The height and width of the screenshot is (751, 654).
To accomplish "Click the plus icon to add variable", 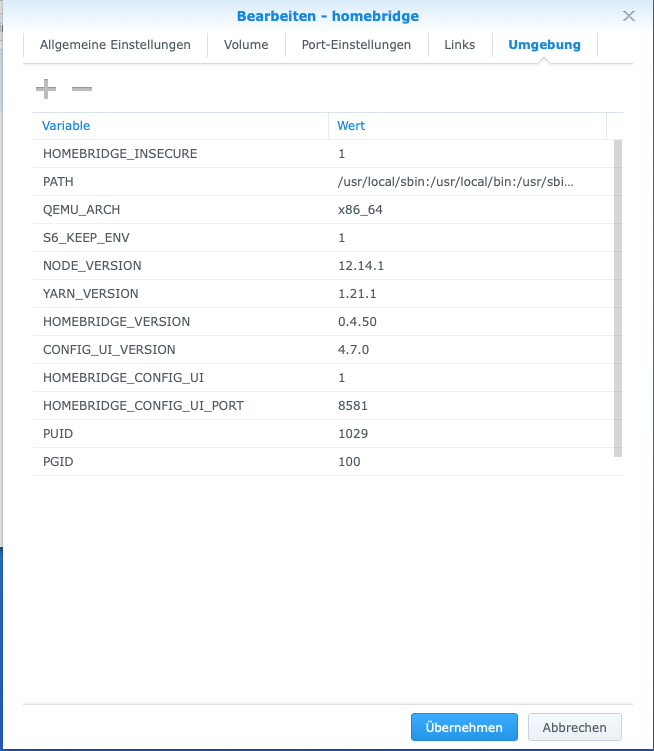I will pyautogui.click(x=46, y=89).
